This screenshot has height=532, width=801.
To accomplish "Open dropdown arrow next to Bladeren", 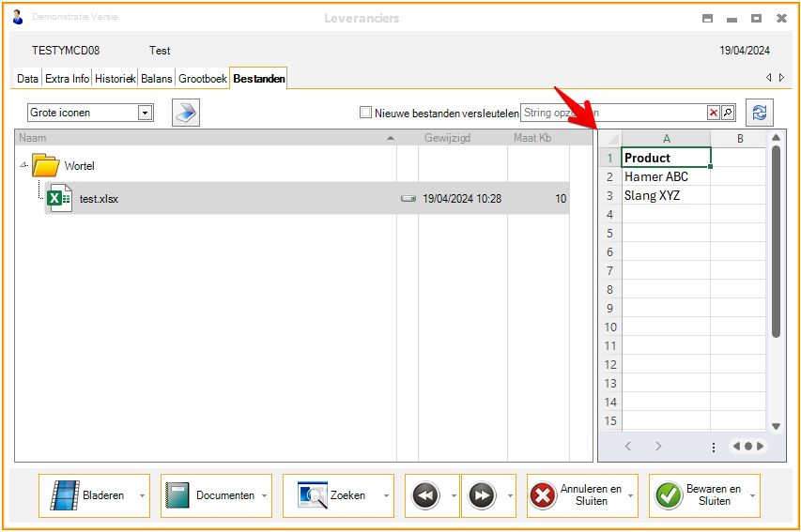I will (142, 495).
